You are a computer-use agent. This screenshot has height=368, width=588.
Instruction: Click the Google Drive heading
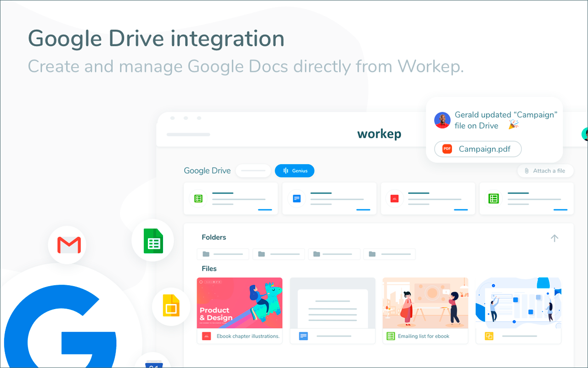tap(207, 171)
